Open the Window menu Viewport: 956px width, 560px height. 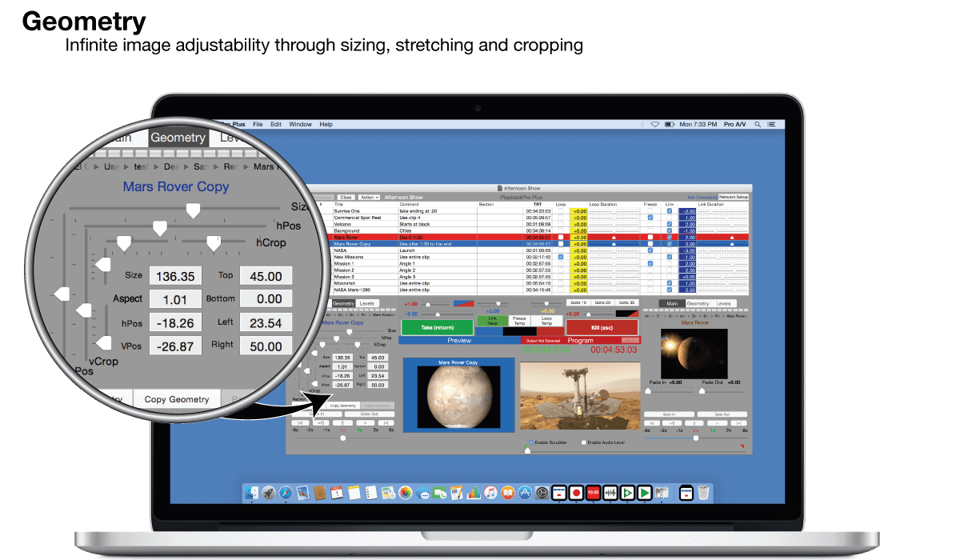pyautogui.click(x=301, y=125)
